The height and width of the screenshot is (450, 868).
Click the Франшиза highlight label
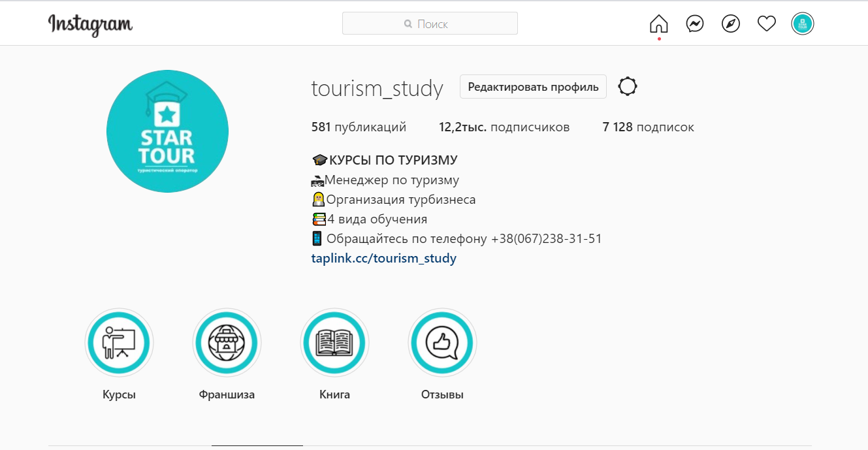tap(227, 394)
